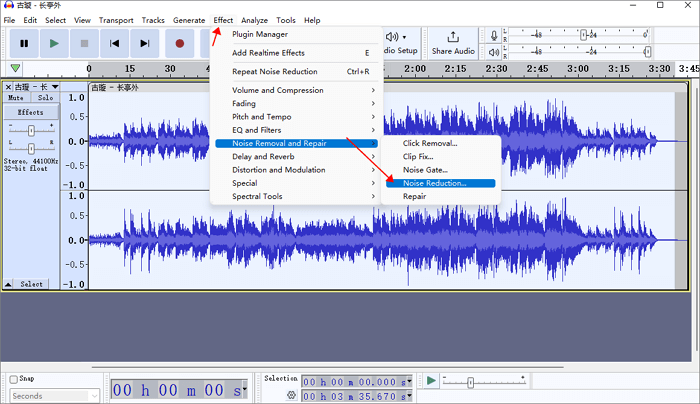Open the track name dropdown menu
The height and width of the screenshot is (404, 700).
(x=55, y=87)
